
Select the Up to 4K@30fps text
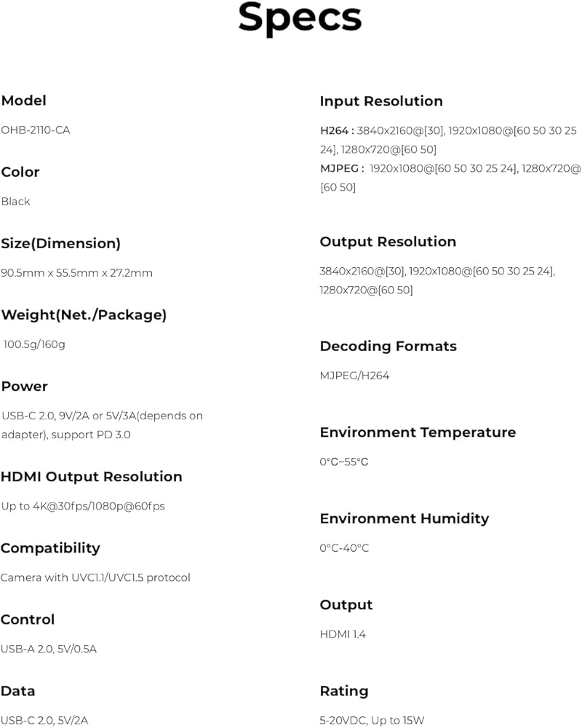tap(83, 506)
